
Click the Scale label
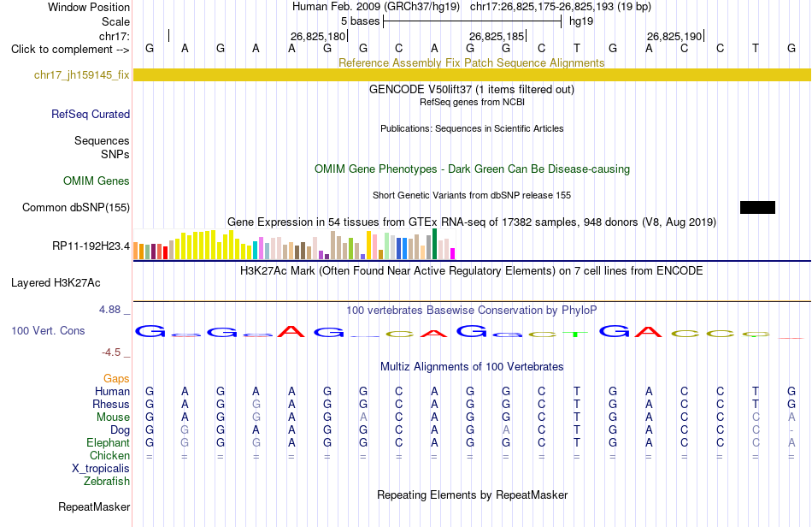[115, 21]
